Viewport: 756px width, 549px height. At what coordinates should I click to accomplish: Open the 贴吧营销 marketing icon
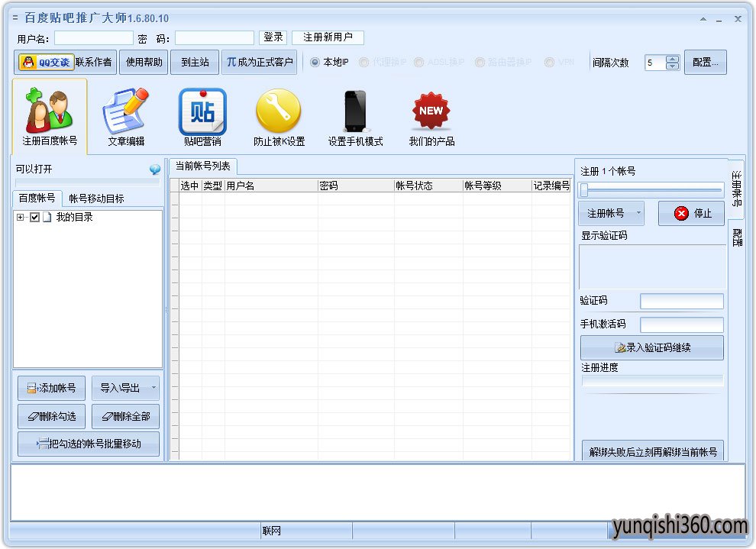point(202,117)
